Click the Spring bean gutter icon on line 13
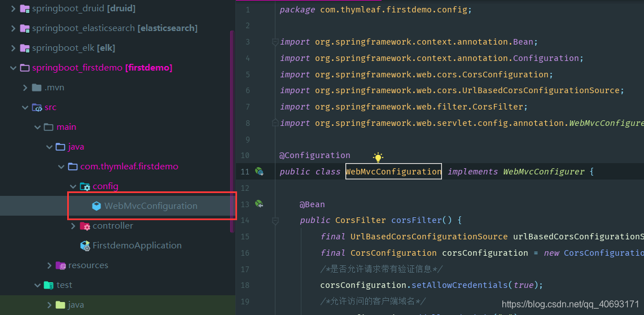644x315 pixels. tap(259, 204)
